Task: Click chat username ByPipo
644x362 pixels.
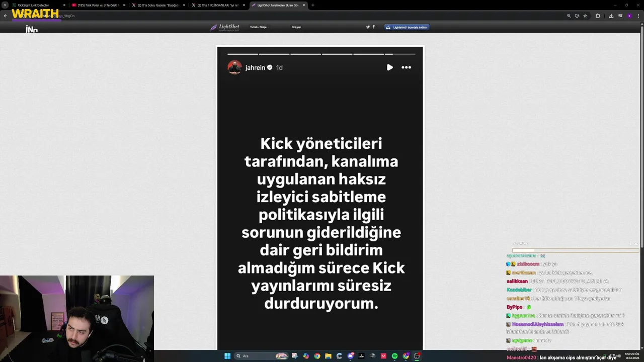Action: click(x=514, y=307)
